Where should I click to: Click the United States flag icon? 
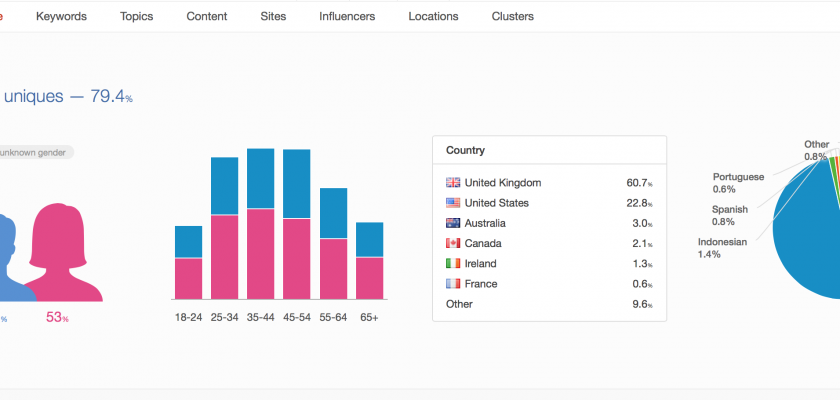453,203
